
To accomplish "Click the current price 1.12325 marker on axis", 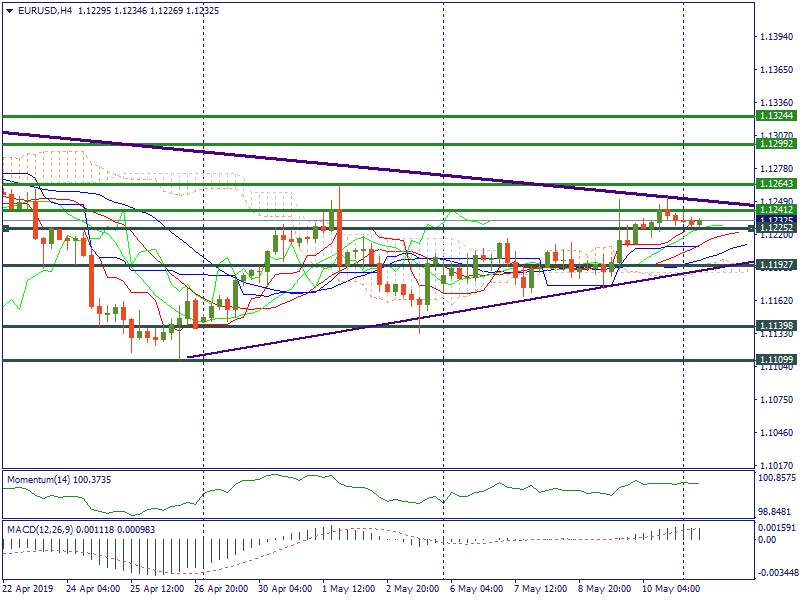I will 776,221.
